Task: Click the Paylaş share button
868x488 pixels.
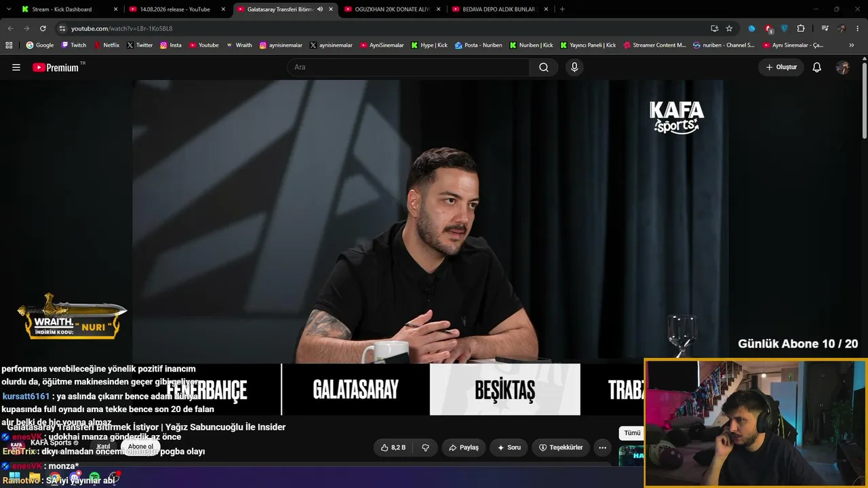Action: pyautogui.click(x=464, y=447)
